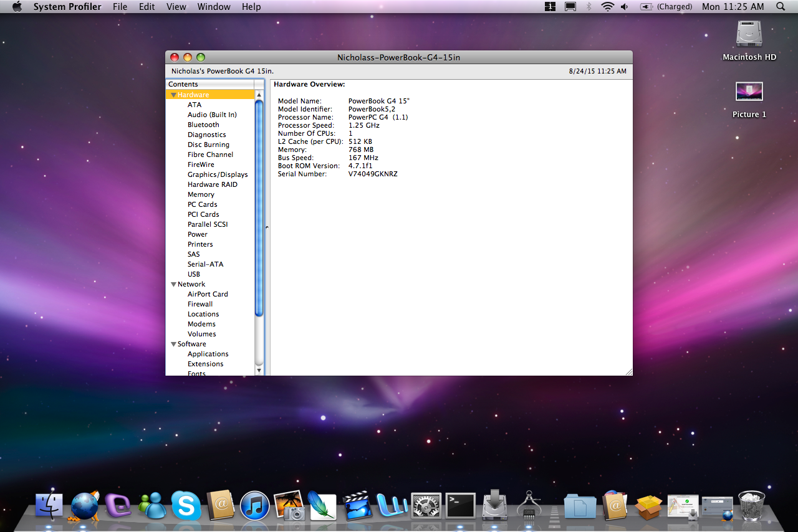
Task: Click the Picture 1 desktop thumbnail
Action: (x=749, y=92)
